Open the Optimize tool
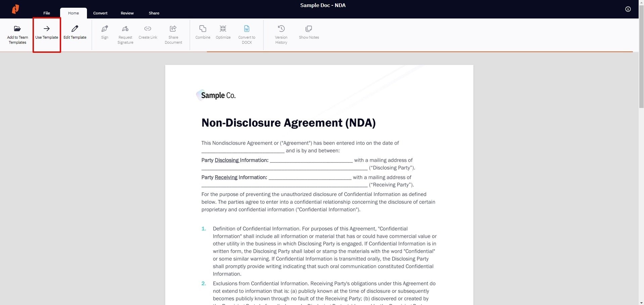644x305 pixels. tap(223, 32)
